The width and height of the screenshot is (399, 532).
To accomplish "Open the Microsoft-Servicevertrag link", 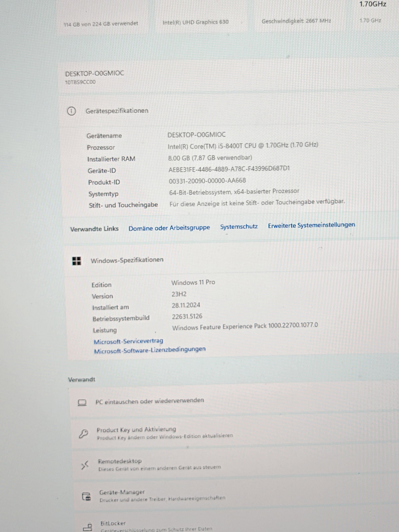I will (128, 341).
